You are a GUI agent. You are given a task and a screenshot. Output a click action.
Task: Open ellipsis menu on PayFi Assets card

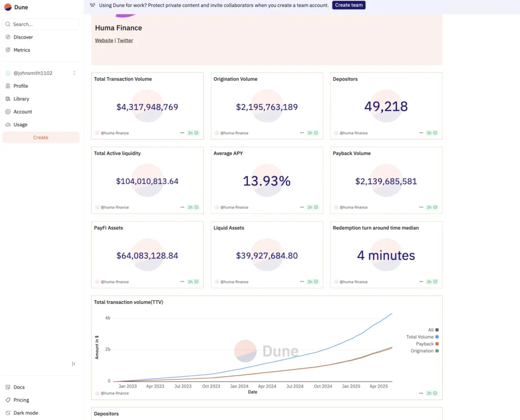click(182, 282)
